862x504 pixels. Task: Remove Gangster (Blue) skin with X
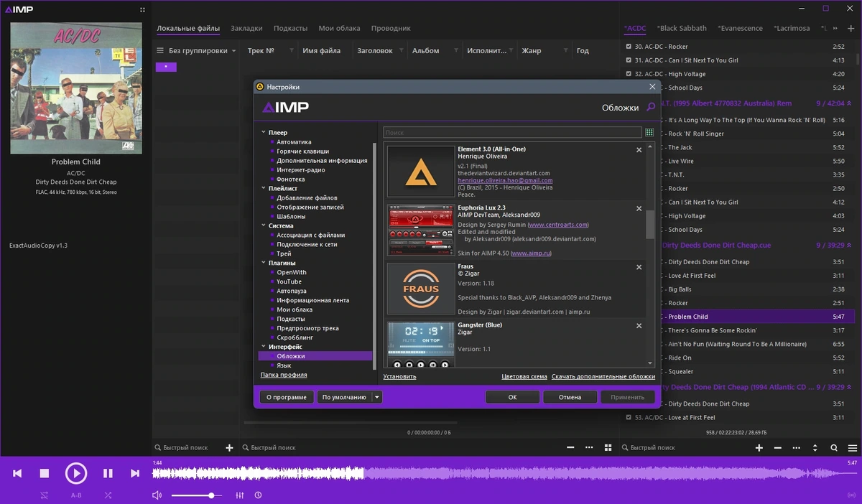click(x=639, y=326)
